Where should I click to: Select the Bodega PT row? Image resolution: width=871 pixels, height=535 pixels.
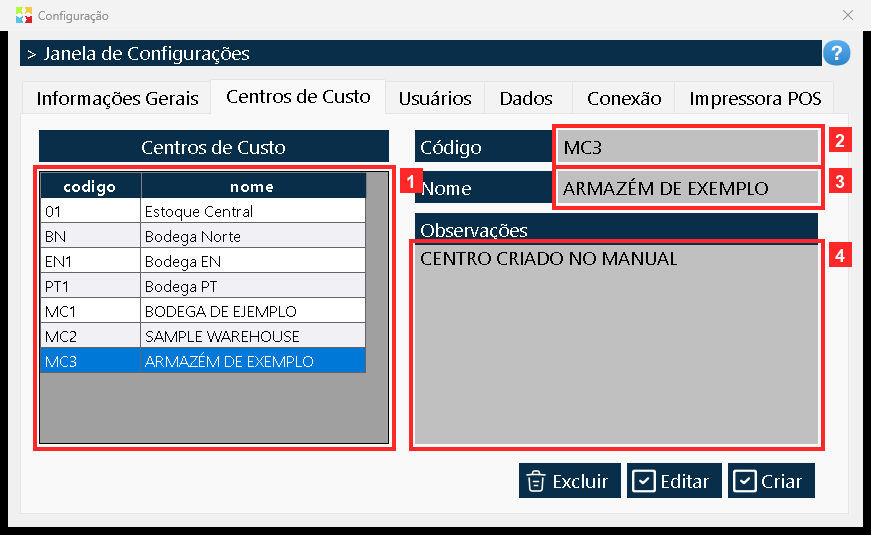(x=203, y=286)
